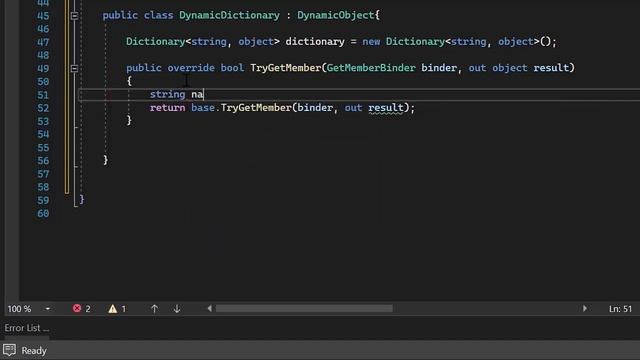
Task: Collapse the DynamicDictionary class fold marker
Action: (x=74, y=16)
